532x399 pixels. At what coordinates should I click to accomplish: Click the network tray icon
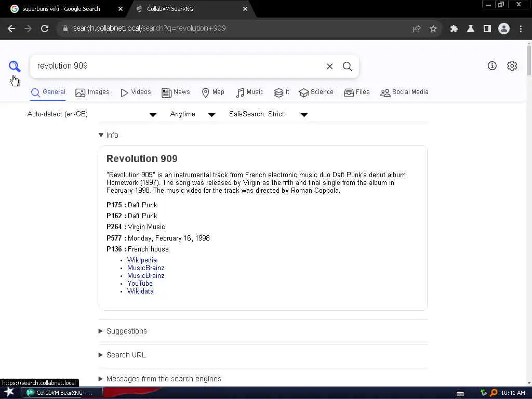[484, 393]
